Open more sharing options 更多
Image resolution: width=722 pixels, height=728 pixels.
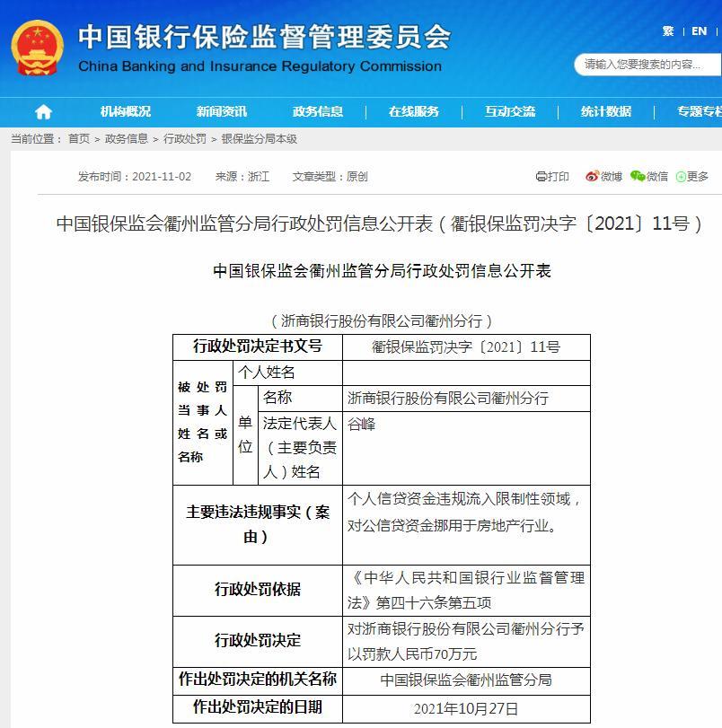(x=691, y=177)
